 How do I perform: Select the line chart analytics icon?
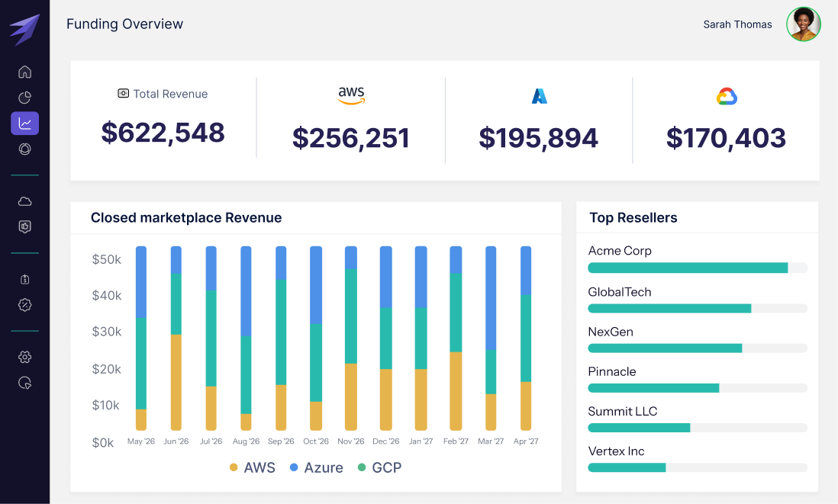click(24, 124)
